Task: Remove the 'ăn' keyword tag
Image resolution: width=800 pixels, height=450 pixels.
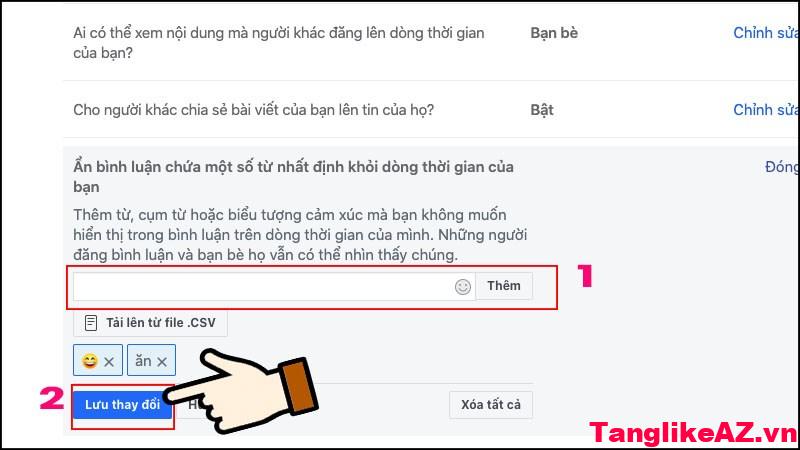Action: click(162, 362)
